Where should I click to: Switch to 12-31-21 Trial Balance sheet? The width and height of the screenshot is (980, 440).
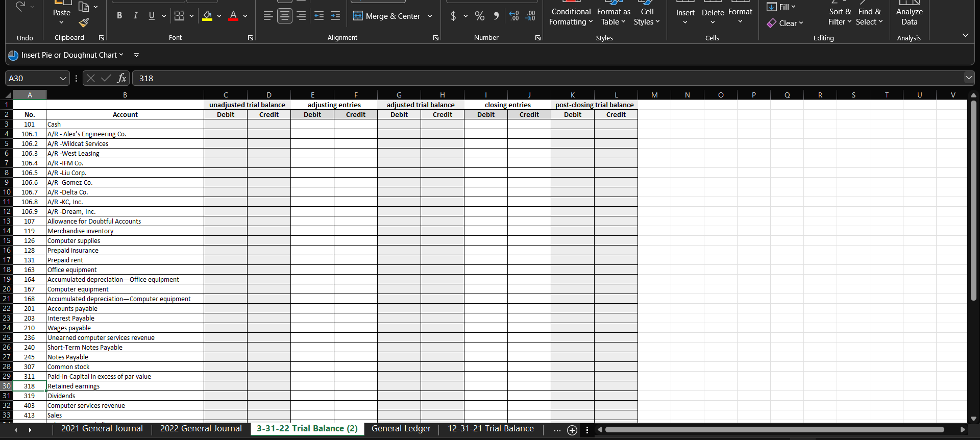[x=491, y=429]
